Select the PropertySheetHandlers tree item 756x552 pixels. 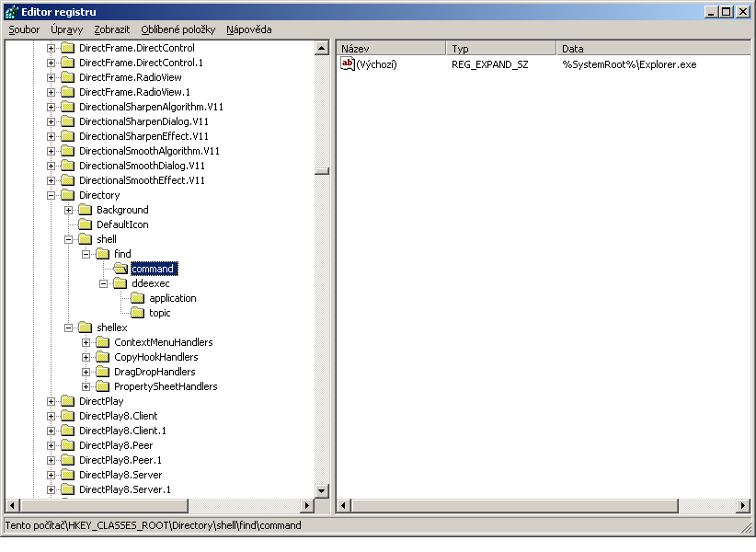point(166,386)
